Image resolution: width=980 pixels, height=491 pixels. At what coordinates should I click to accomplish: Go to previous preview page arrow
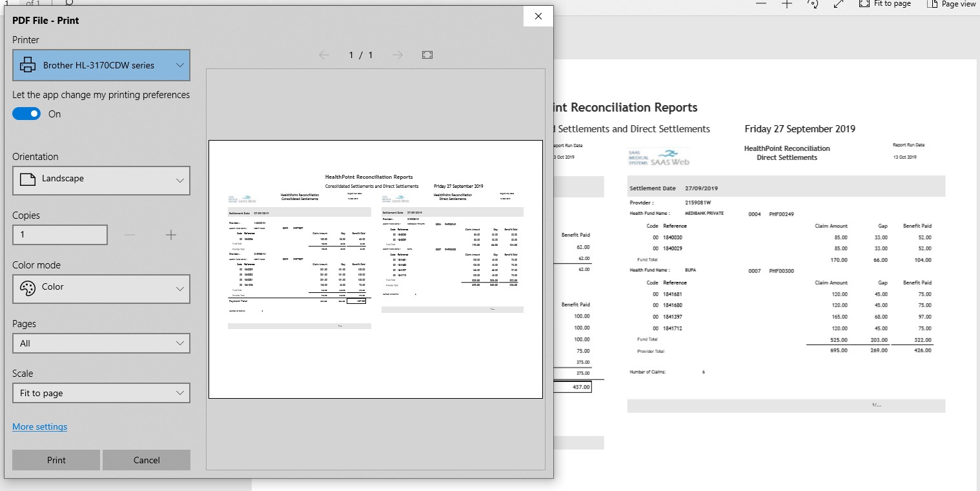point(324,55)
